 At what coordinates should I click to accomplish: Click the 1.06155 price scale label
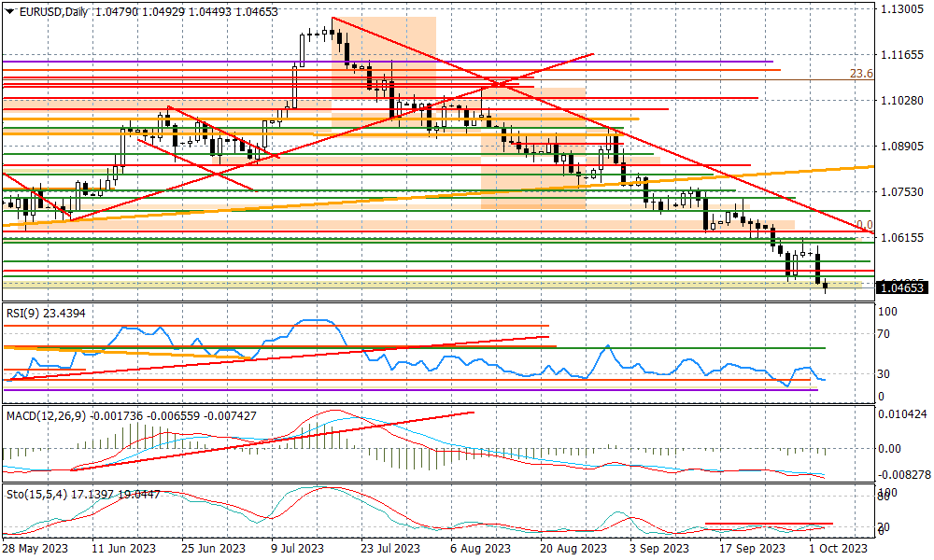901,238
